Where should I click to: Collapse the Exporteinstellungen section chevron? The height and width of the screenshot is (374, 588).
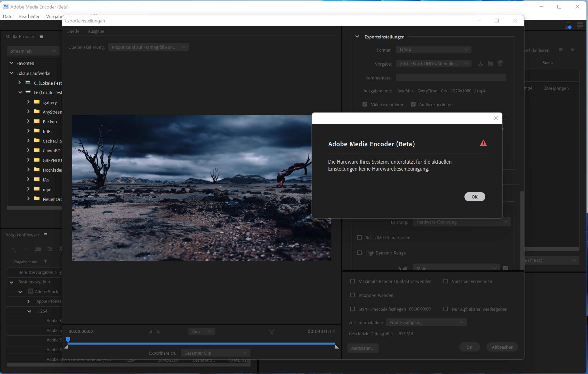(357, 37)
